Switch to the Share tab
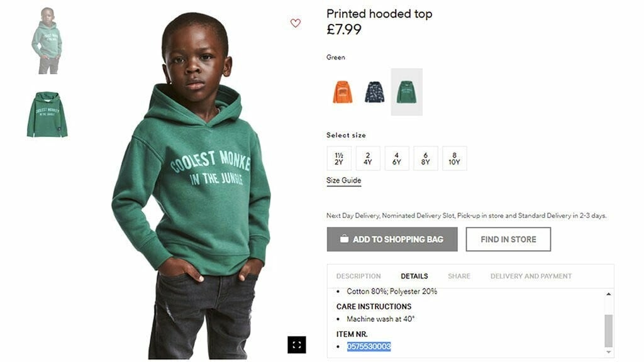This screenshot has height=362, width=644. [x=459, y=277]
